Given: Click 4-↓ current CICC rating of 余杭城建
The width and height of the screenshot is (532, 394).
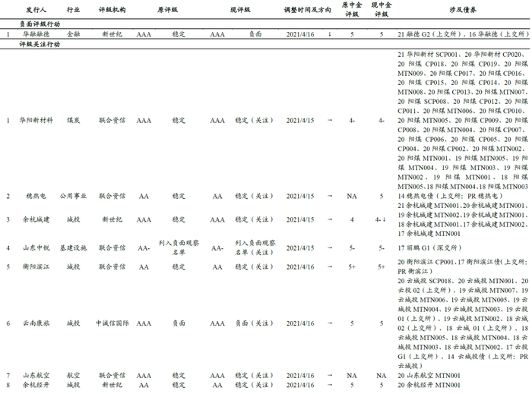Looking at the screenshot, I should click(381, 219).
